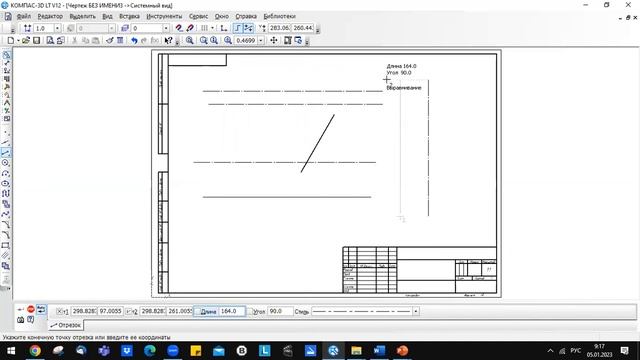Click the Угол angle value field
Image resolution: width=640 pixels, height=360 pixels.
pos(280,311)
